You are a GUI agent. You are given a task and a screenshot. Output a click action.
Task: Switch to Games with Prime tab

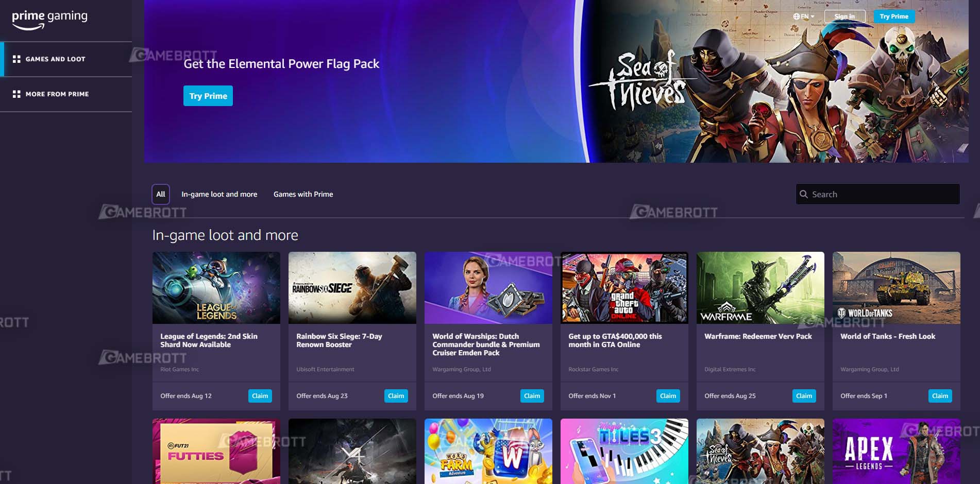coord(303,194)
